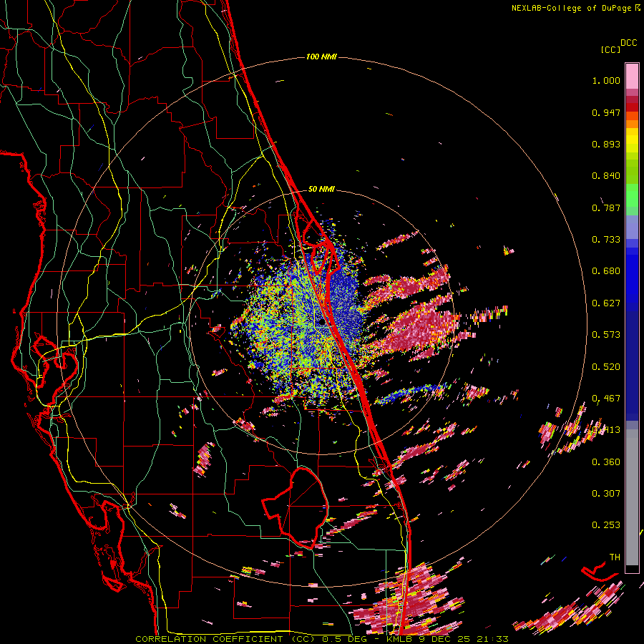Viewport: 644px width, 644px height.
Task: Click the 50 NMI range ring label
Action: [x=321, y=190]
